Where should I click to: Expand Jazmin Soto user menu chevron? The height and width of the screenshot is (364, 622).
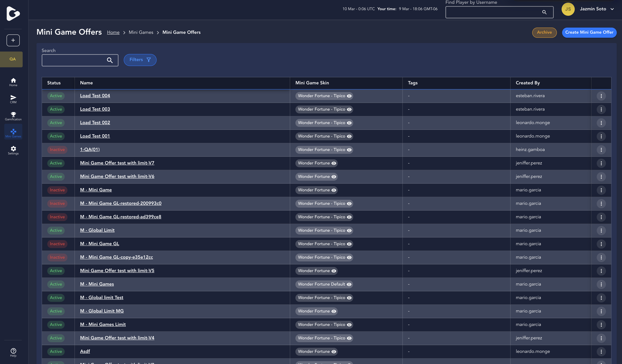(x=612, y=9)
